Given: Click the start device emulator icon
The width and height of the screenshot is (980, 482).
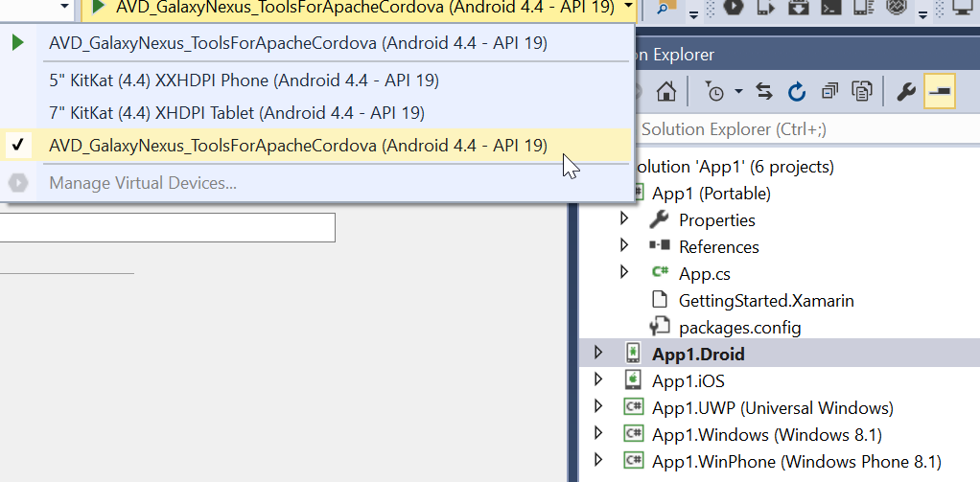Looking at the screenshot, I should [765, 8].
